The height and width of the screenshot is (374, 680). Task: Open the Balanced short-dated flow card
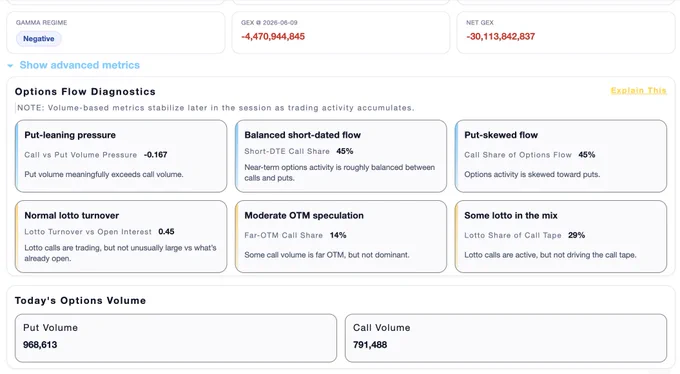(x=340, y=156)
